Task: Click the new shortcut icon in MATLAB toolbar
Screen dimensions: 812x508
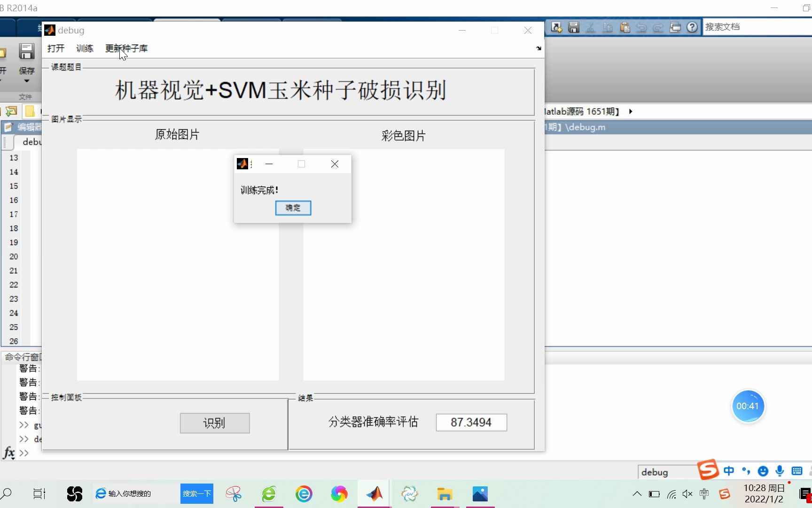Action: 556,27
